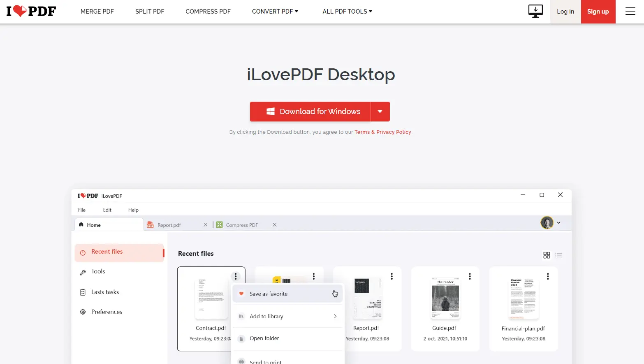Click the iLovePDF logo in header
This screenshot has width=644, height=364.
31,11
